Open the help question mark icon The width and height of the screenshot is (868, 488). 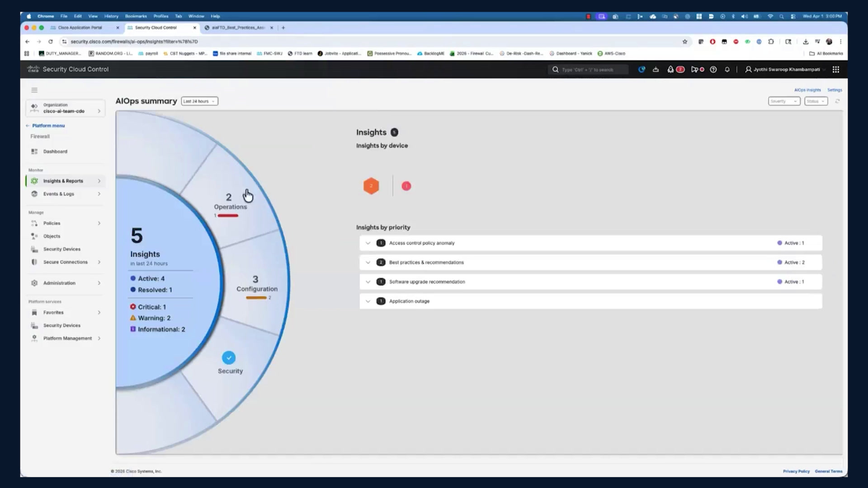click(x=713, y=70)
